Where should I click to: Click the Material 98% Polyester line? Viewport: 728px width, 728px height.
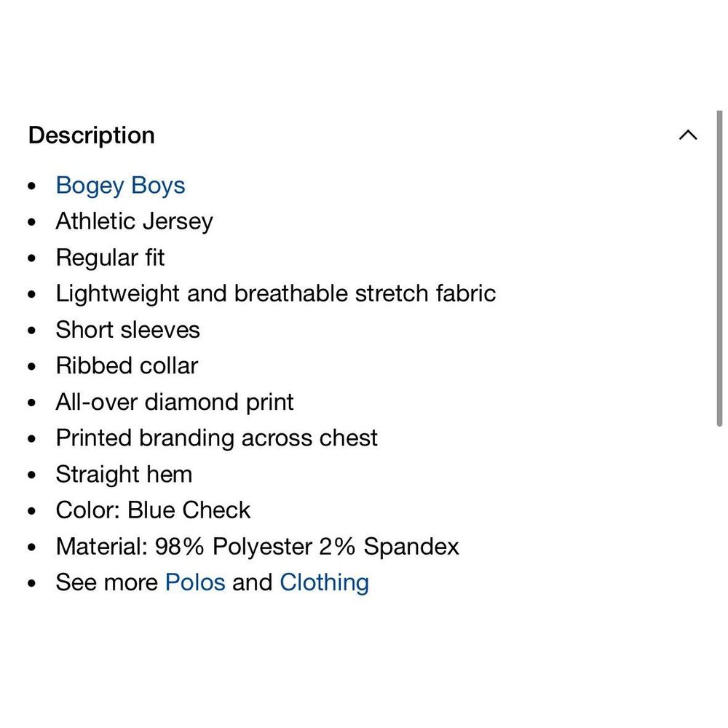(x=257, y=547)
